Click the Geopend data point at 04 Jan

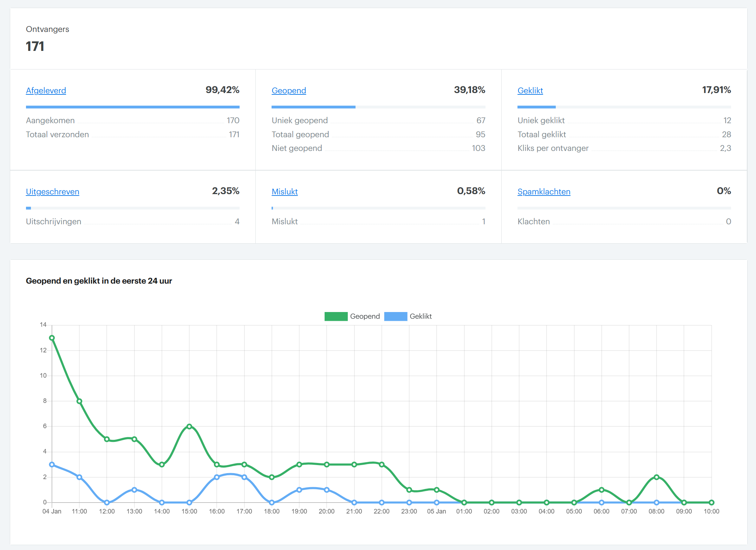click(x=52, y=338)
